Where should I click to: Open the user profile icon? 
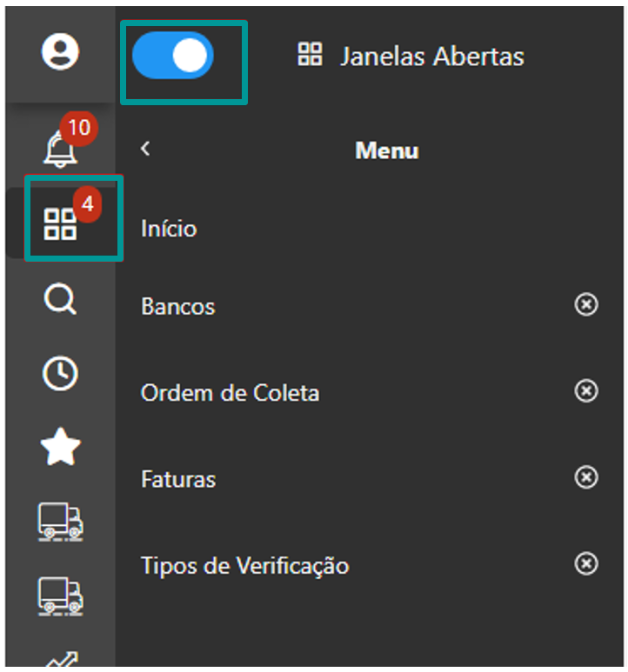tap(60, 52)
